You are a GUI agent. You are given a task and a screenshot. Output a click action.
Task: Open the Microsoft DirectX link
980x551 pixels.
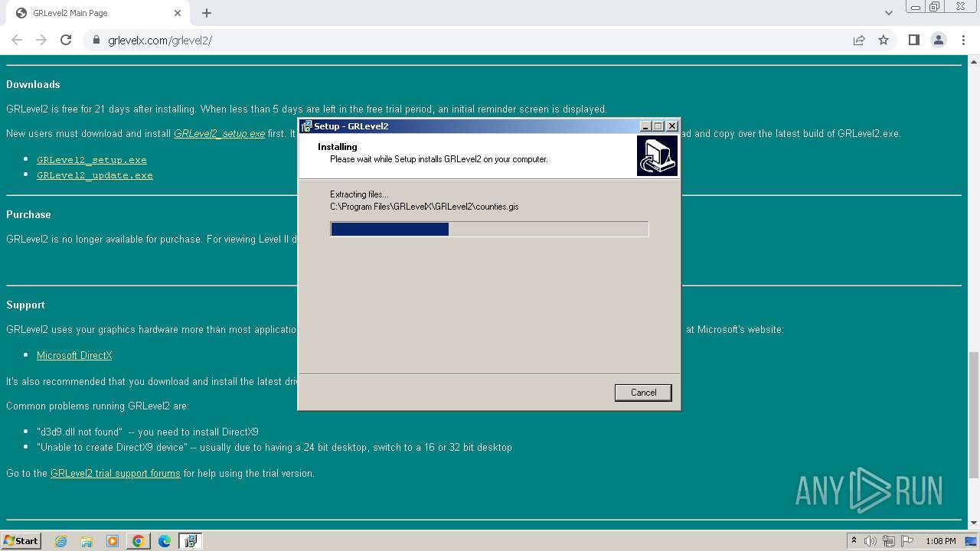coord(74,355)
